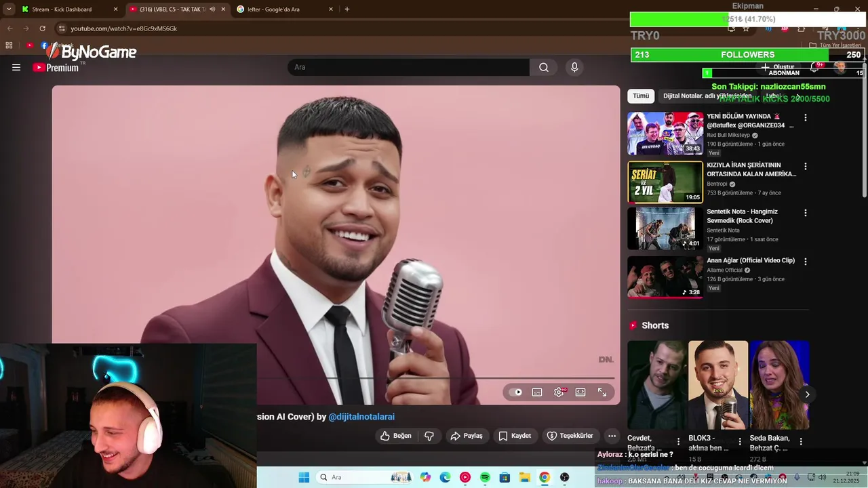Click the Chrome icon on the taskbar

click(x=544, y=477)
